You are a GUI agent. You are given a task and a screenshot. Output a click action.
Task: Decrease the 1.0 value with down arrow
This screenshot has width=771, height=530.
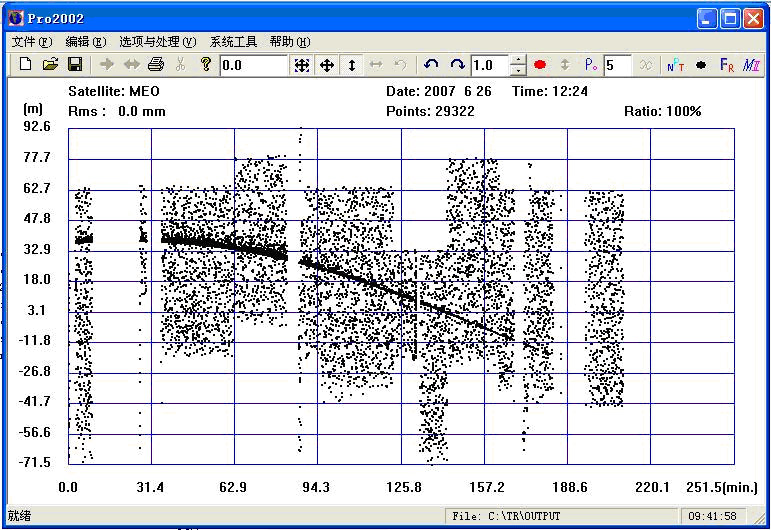[x=518, y=70]
